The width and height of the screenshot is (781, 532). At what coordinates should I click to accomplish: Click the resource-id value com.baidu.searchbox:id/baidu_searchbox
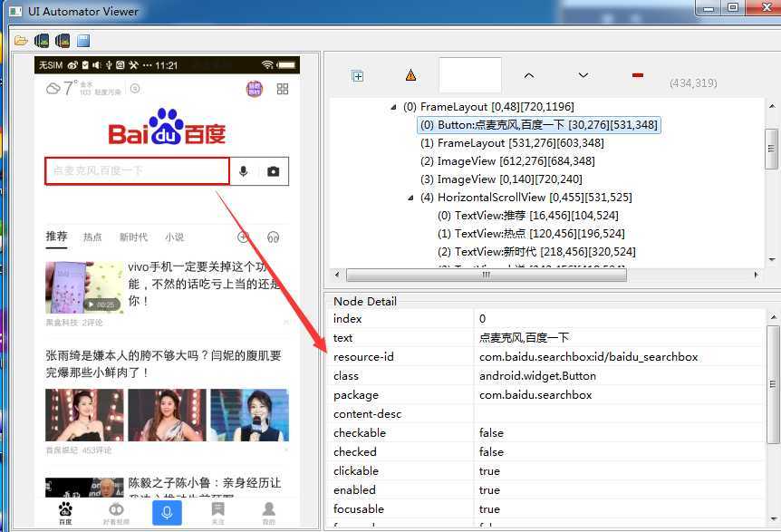point(588,357)
